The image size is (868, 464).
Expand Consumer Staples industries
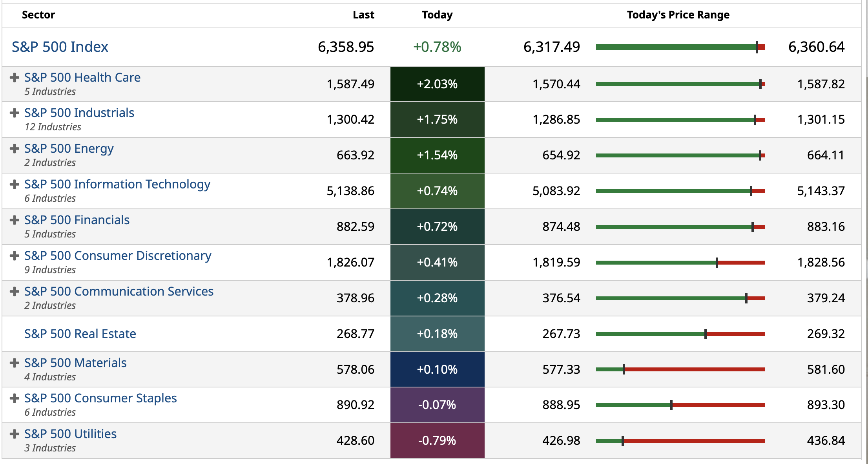15,398
